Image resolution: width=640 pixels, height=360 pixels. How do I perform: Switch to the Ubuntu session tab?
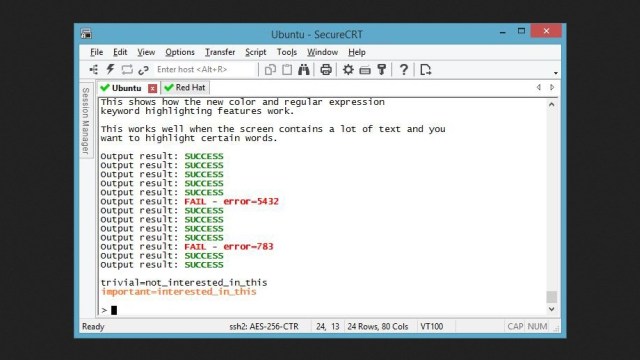[x=127, y=88]
